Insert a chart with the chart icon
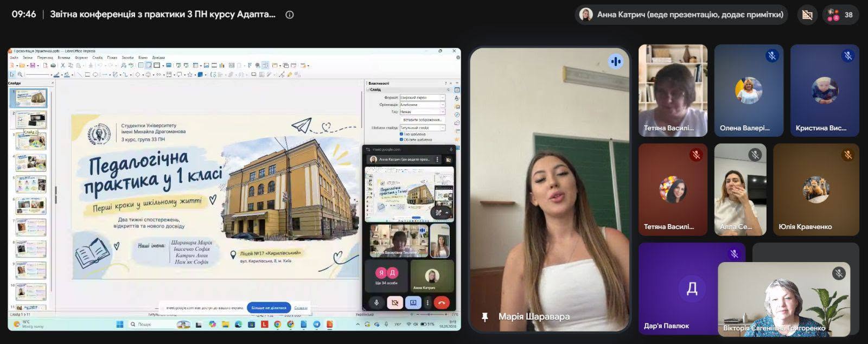The height and width of the screenshot is (344, 868). 222,66
